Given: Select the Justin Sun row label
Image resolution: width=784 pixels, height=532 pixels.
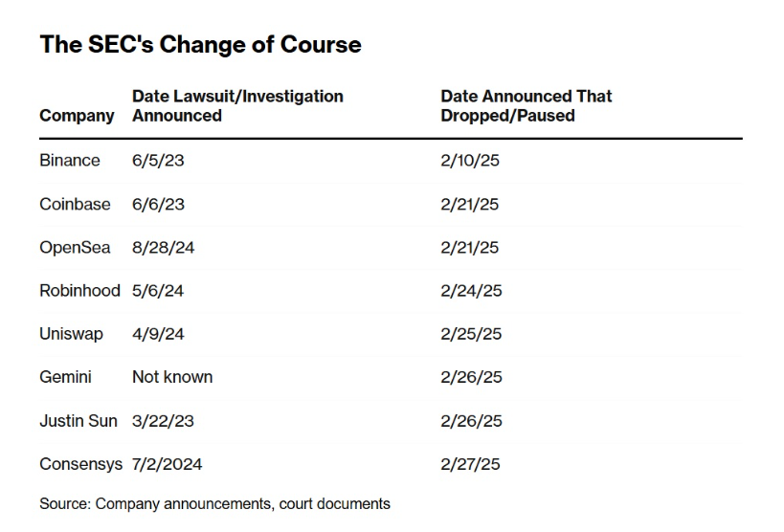Looking at the screenshot, I should [x=78, y=421].
